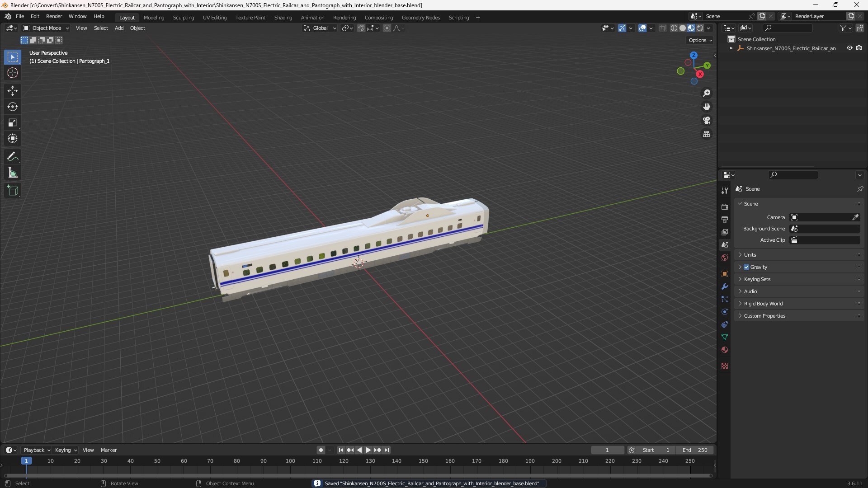Open the Texture properties tab

[x=725, y=366]
